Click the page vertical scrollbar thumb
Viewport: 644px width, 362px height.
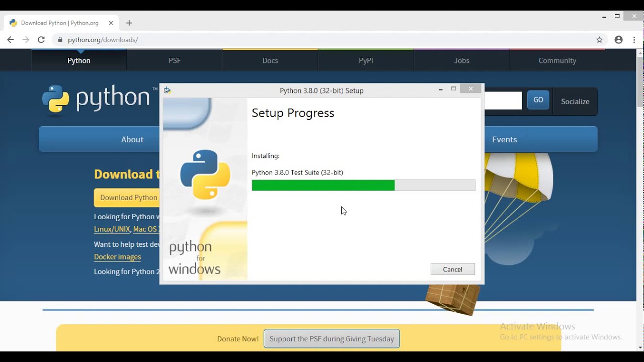click(640, 81)
